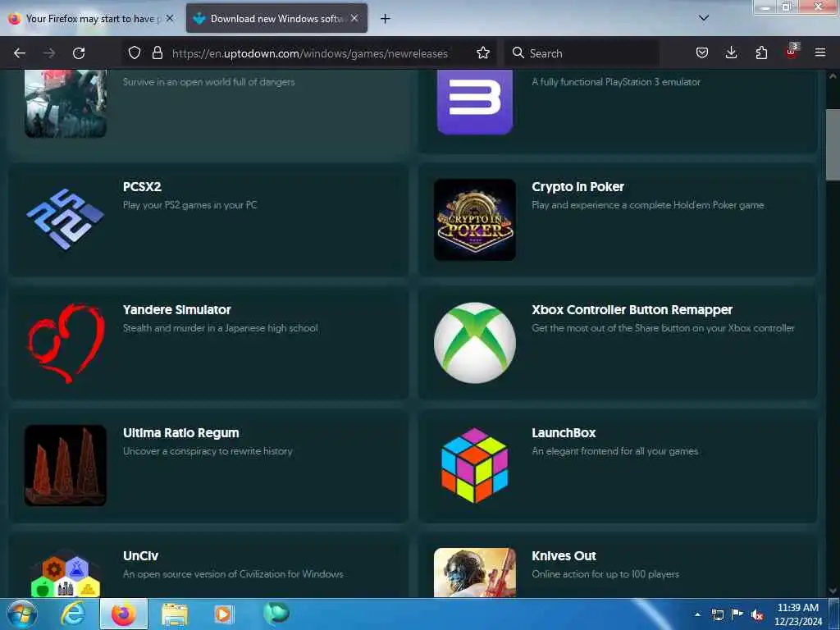The image size is (840, 630).
Task: Open the Ultima Ratio Regum title link
Action: click(x=181, y=433)
